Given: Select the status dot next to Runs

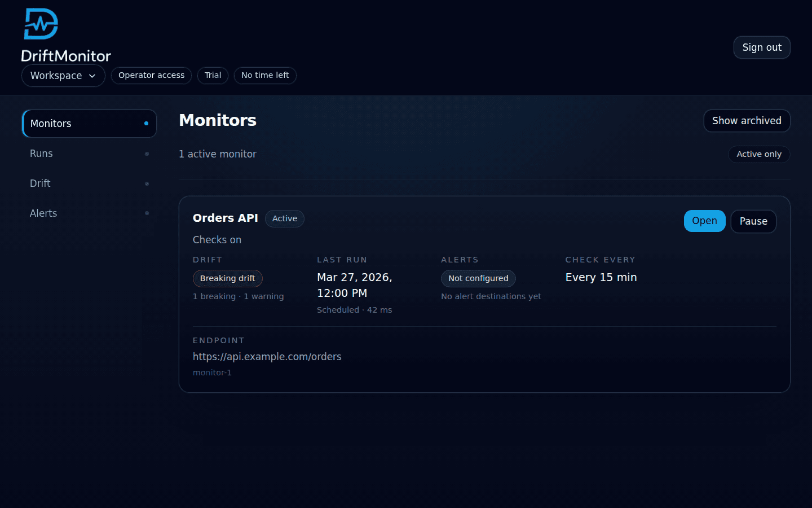Looking at the screenshot, I should (x=147, y=154).
